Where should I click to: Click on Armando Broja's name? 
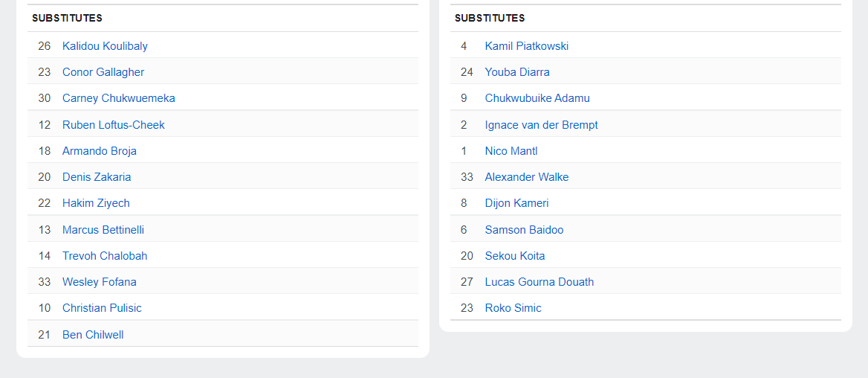(x=100, y=151)
